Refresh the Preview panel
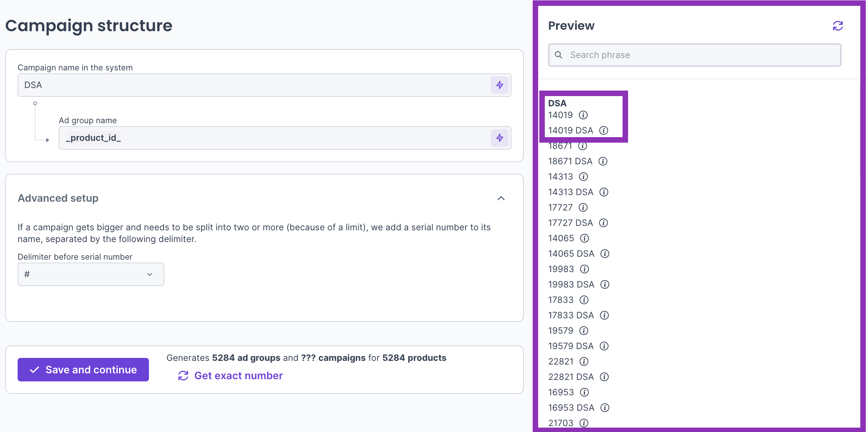 click(838, 26)
